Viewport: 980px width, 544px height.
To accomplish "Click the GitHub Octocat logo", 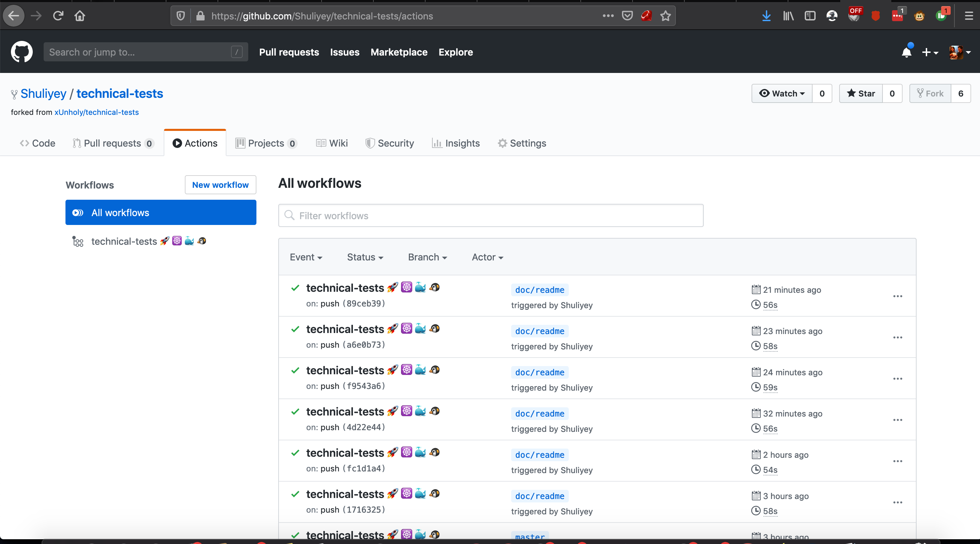I will pos(22,52).
